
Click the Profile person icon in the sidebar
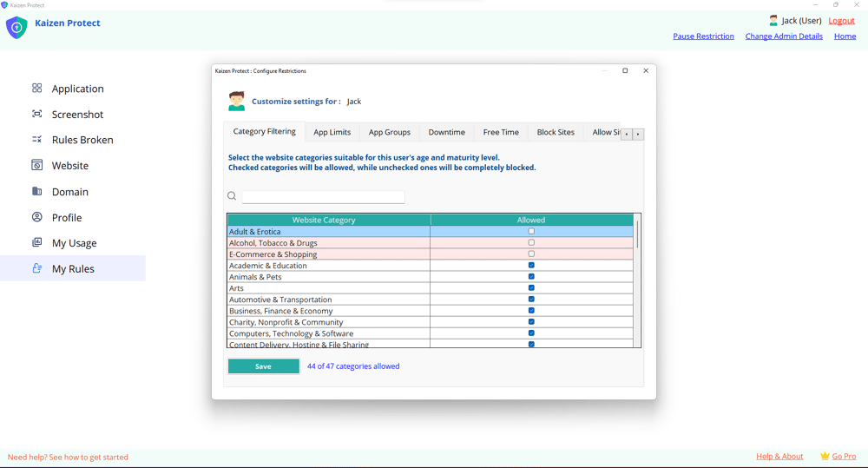click(36, 217)
